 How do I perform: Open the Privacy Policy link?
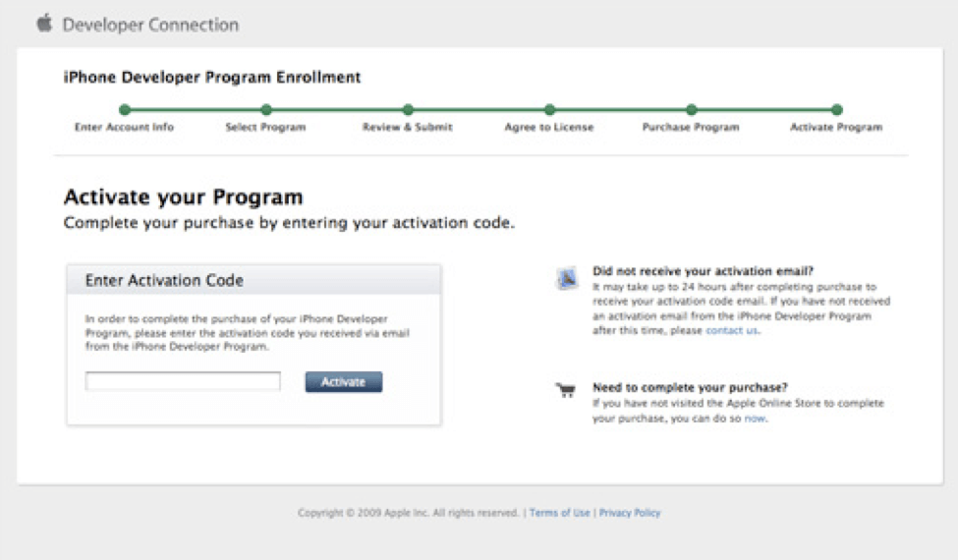click(630, 513)
